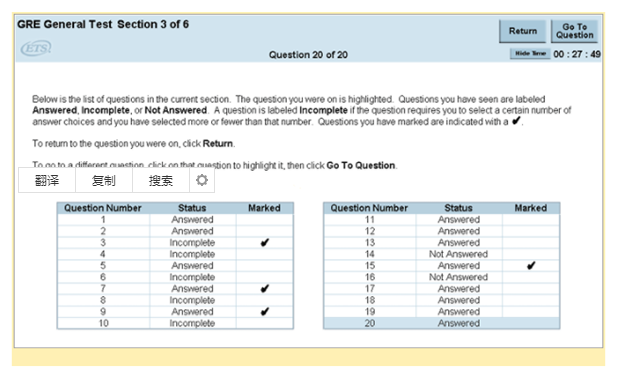Select question 16 Not Answered row

[x=442, y=277]
